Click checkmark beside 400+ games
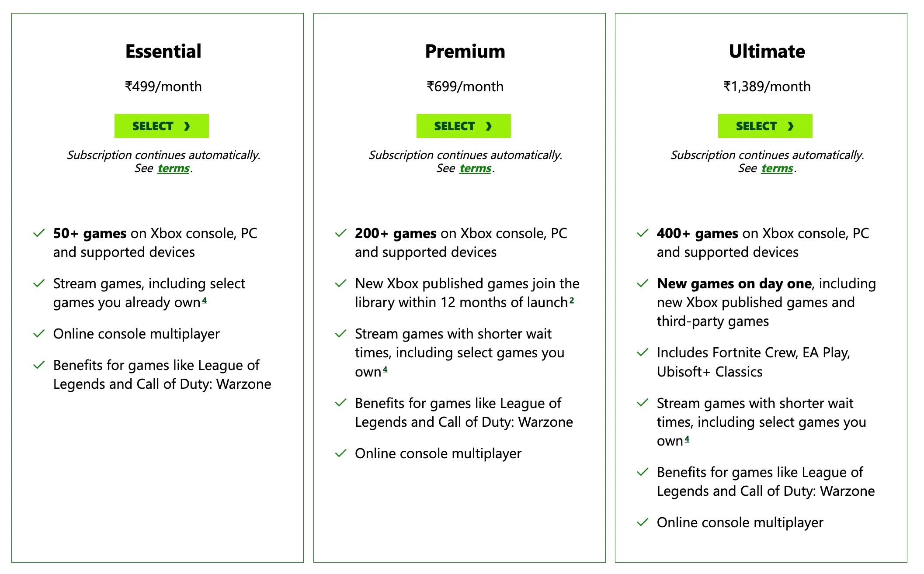This screenshot has width=924, height=574. coord(643,233)
